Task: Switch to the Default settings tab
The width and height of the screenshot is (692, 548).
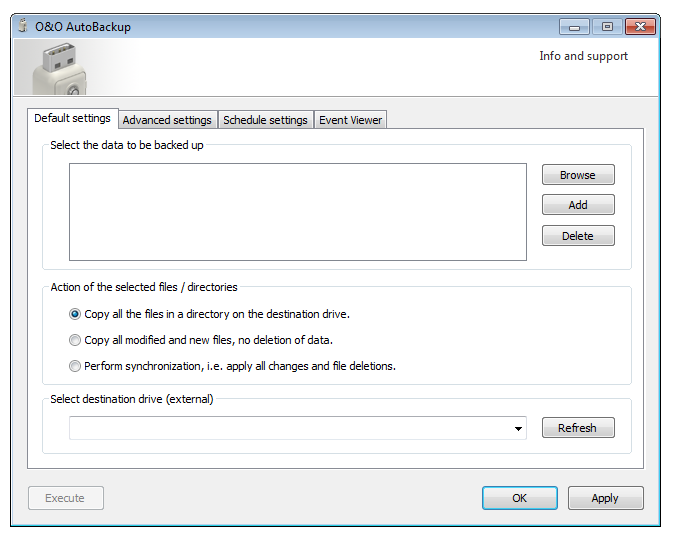Action: [x=72, y=118]
